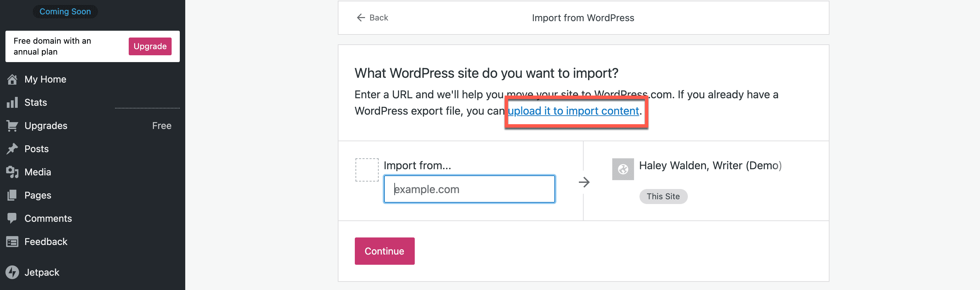Click the Continue button

(x=384, y=251)
